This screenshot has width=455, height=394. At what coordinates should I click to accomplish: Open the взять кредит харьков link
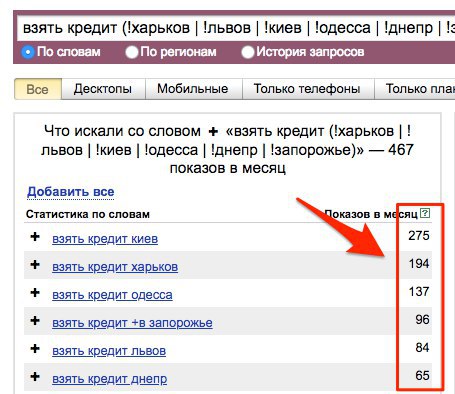coord(115,267)
